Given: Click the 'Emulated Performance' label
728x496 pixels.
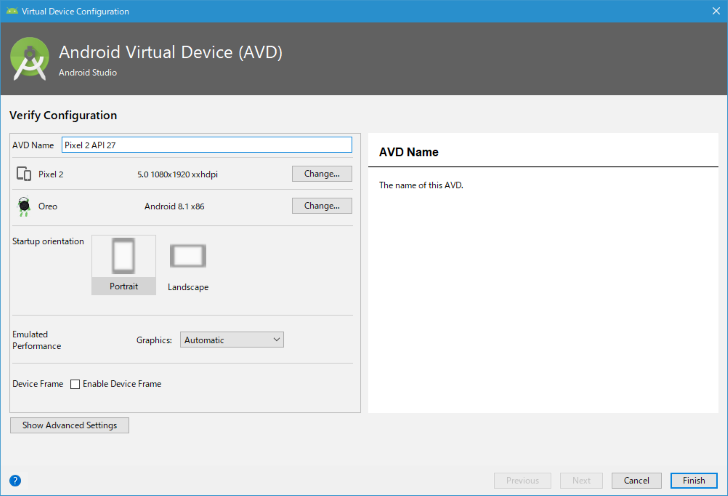Looking at the screenshot, I should pyautogui.click(x=37, y=340).
